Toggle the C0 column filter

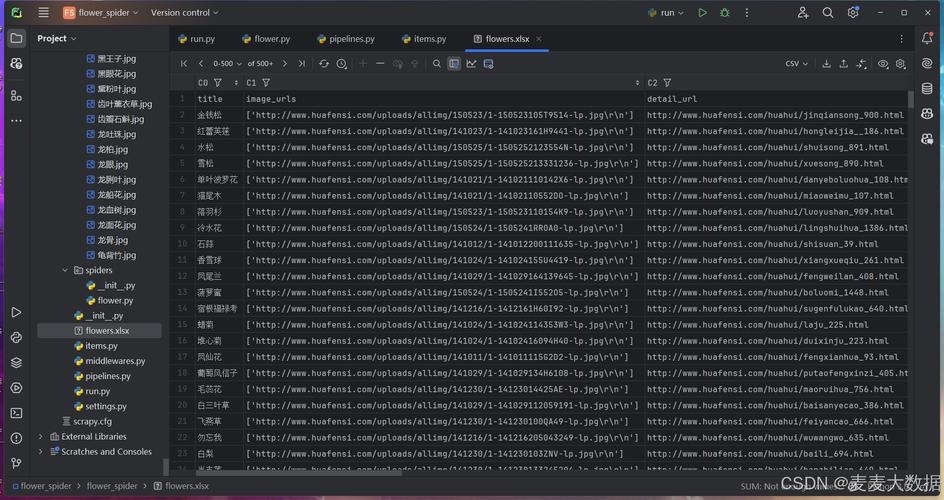coord(218,83)
